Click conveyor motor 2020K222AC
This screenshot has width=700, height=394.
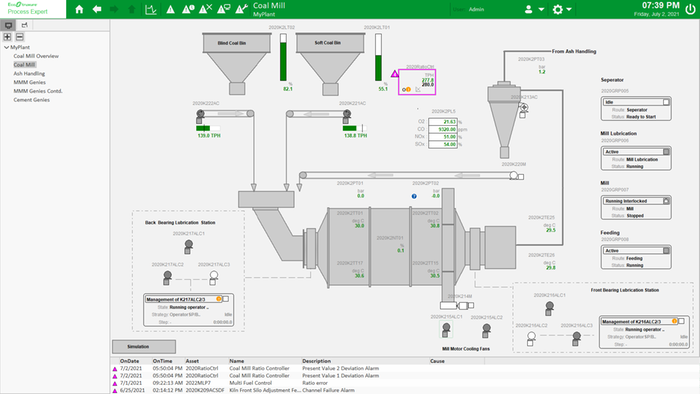200,116
